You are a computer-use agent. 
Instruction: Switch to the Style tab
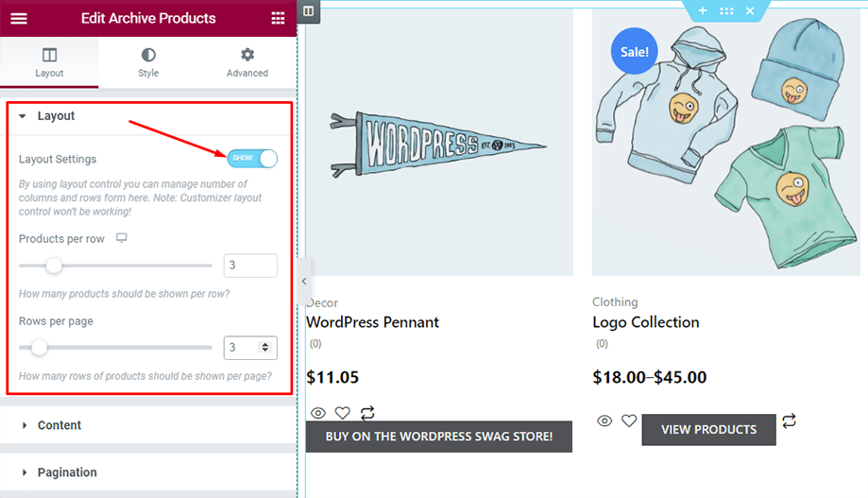click(x=148, y=63)
